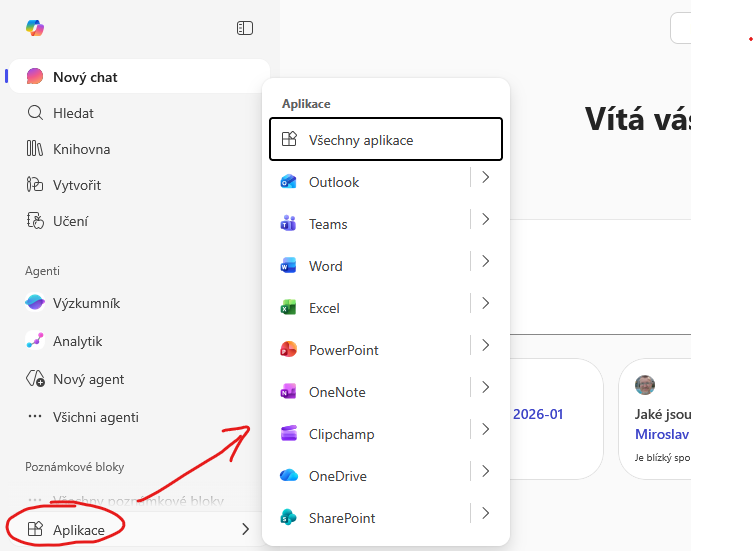Start a Nový chat
753x551 pixels.
click(84, 77)
